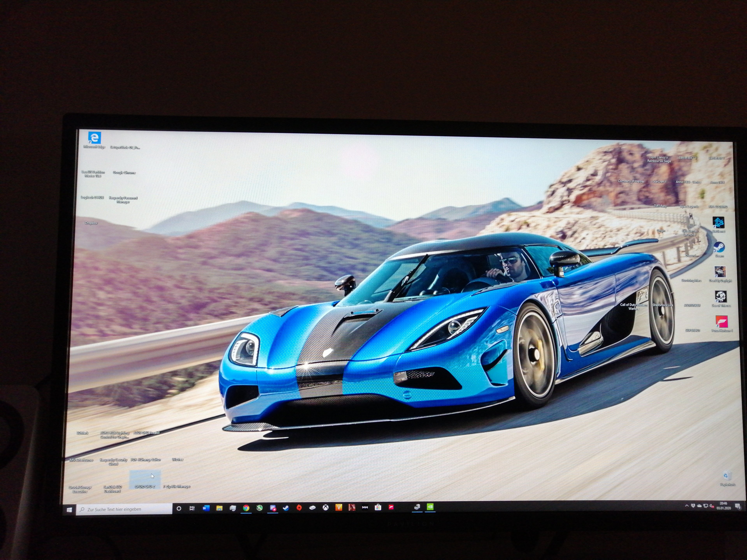
Task: Open the Windows Start menu
Action: [x=70, y=509]
